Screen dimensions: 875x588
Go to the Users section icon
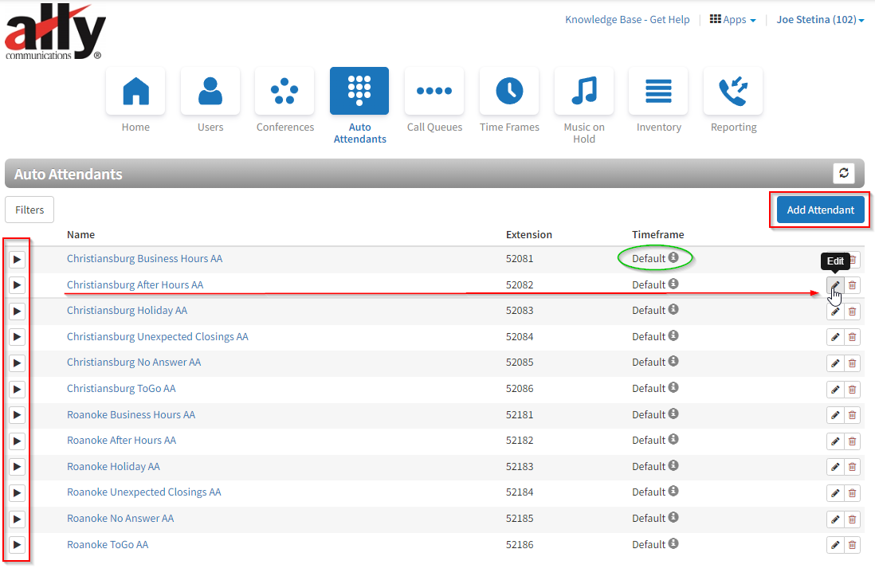coord(210,92)
